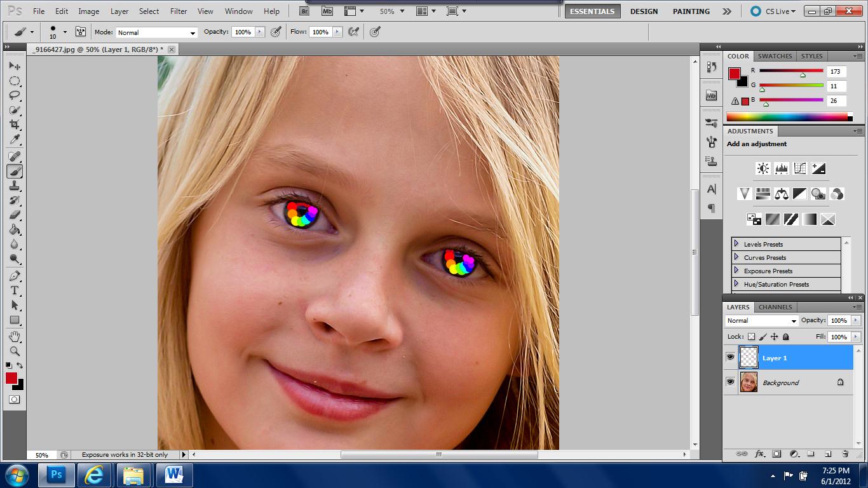Viewport: 868px width, 488px height.
Task: Hide Layer 1 visibility eye
Action: pyautogui.click(x=730, y=357)
